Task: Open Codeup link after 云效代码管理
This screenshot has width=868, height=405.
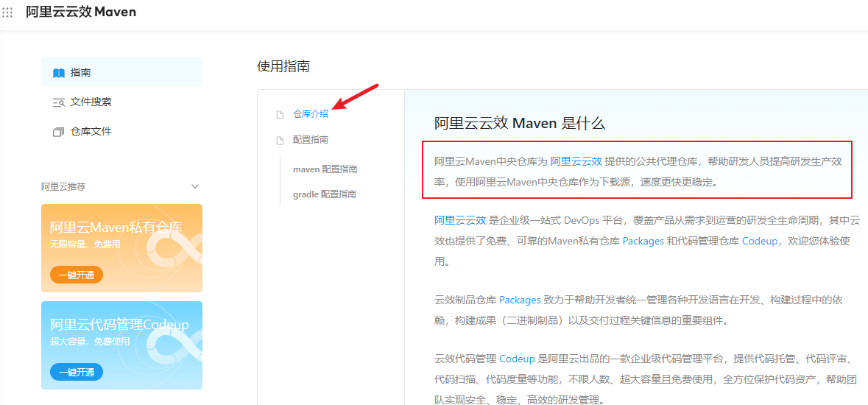Action: [517, 359]
